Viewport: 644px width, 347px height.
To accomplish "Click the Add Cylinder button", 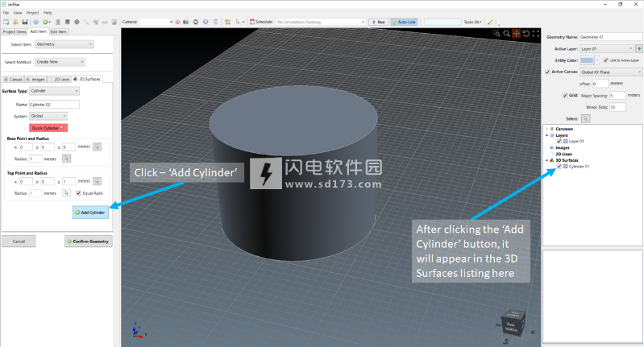I will (90, 213).
